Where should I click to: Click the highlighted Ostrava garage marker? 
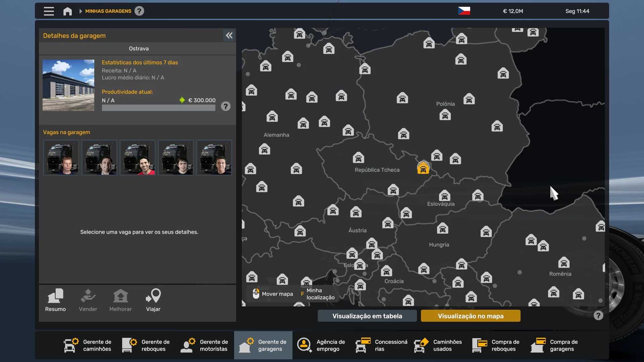[x=423, y=168]
